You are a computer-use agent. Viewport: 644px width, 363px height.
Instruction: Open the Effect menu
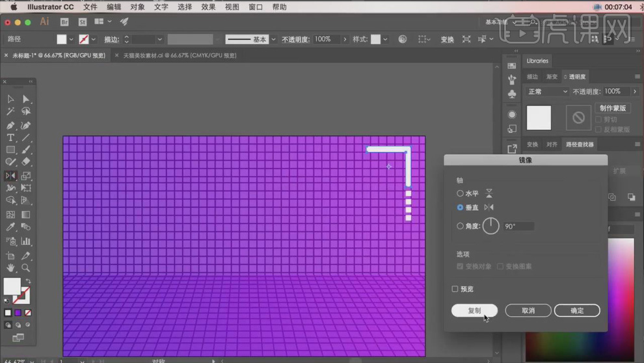(208, 7)
